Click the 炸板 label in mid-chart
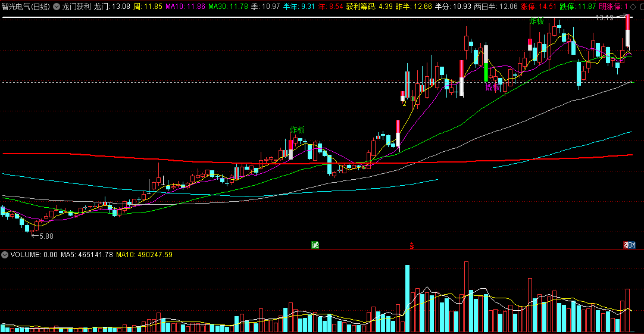 [298, 130]
